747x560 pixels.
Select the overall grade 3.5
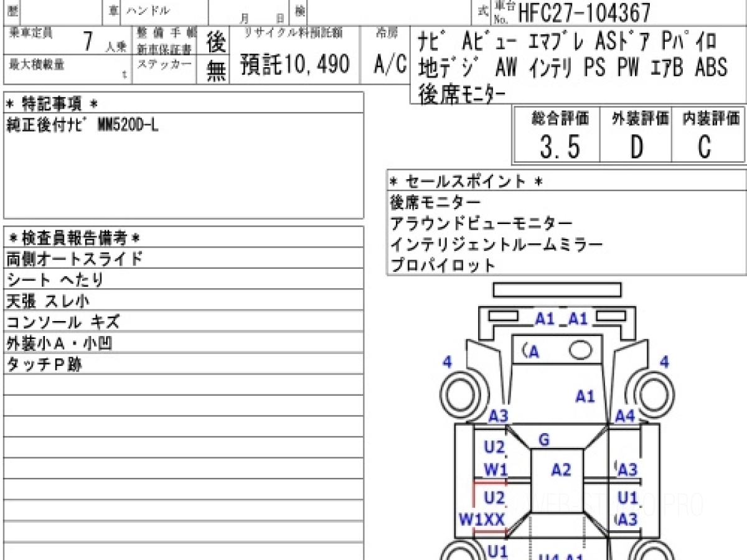pyautogui.click(x=560, y=147)
